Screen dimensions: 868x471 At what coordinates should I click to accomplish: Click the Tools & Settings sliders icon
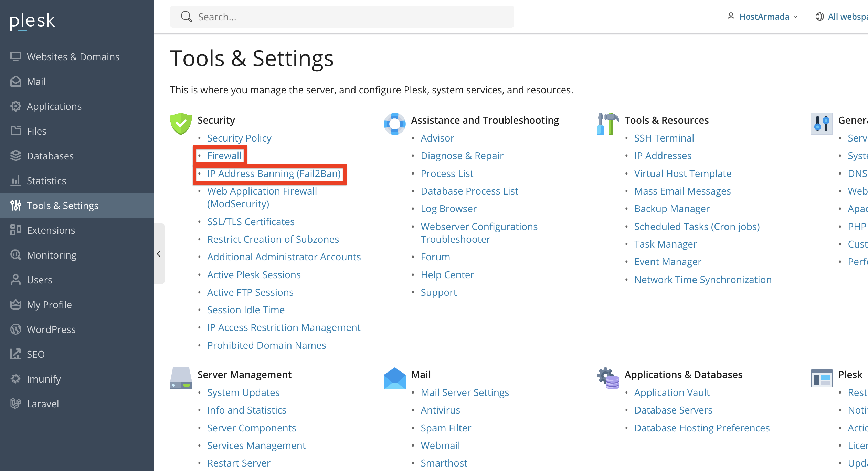pyautogui.click(x=16, y=205)
